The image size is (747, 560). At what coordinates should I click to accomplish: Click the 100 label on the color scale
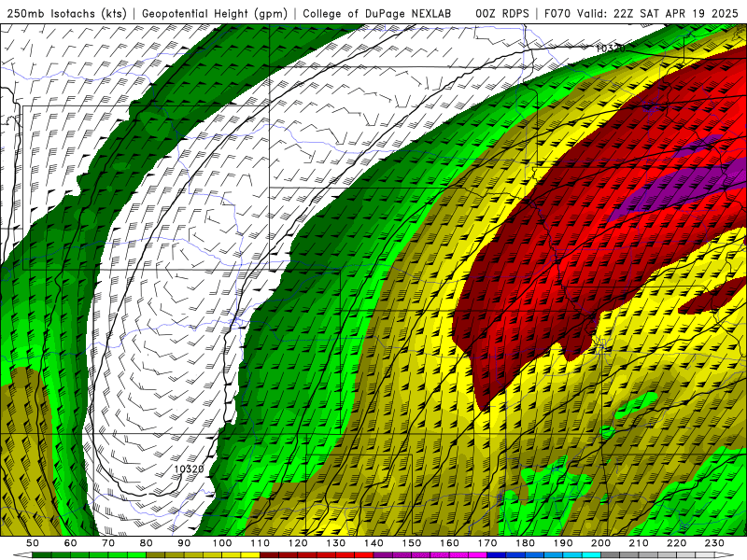tap(222, 543)
